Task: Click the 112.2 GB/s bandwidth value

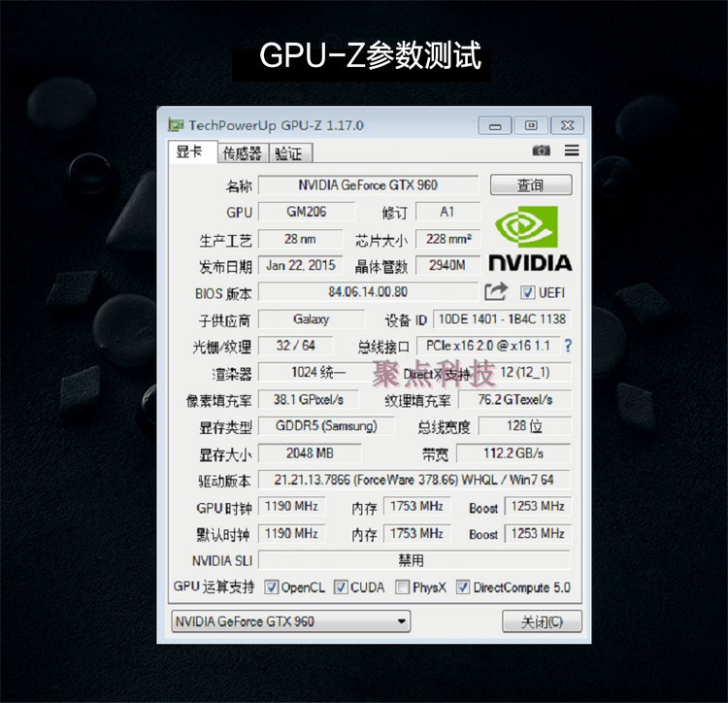Action: pos(513,452)
